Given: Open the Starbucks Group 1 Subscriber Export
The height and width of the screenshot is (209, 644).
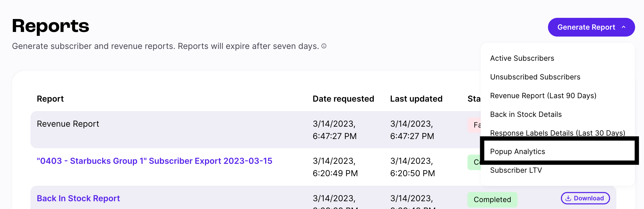Looking at the screenshot, I should (154, 161).
